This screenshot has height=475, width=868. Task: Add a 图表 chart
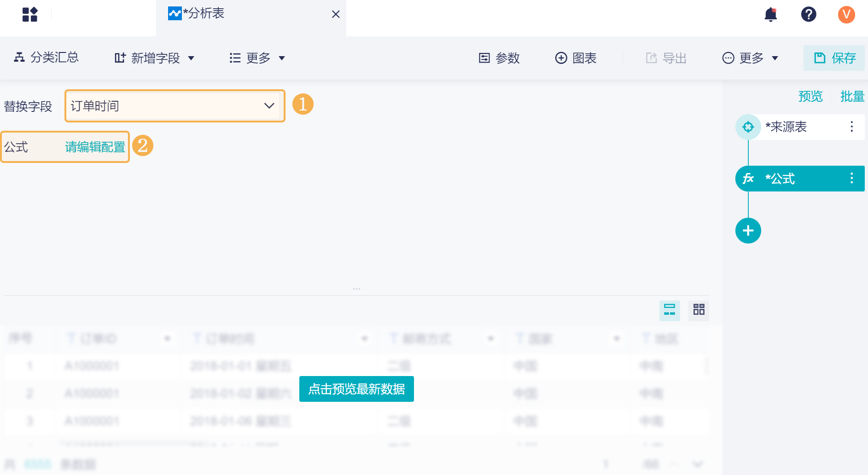pyautogui.click(x=576, y=58)
